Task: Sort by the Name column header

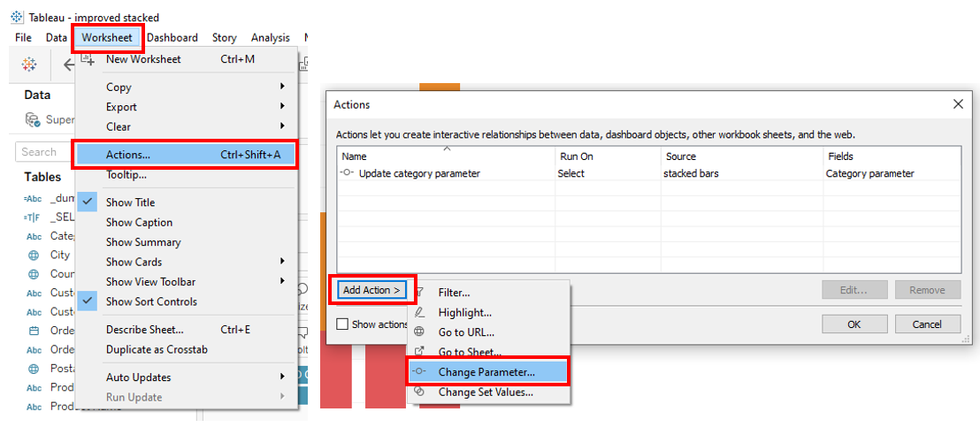Action: [446, 156]
